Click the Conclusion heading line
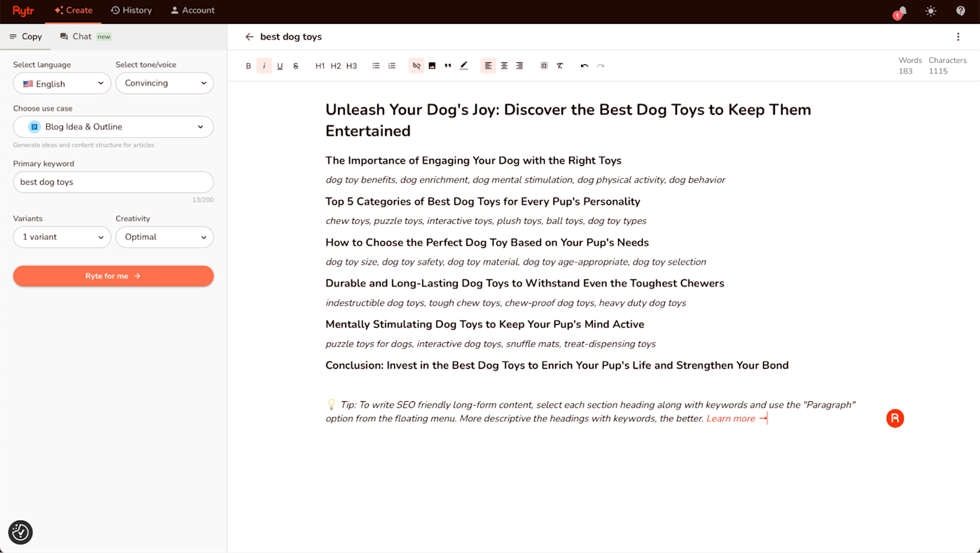The image size is (980, 553). point(557,365)
